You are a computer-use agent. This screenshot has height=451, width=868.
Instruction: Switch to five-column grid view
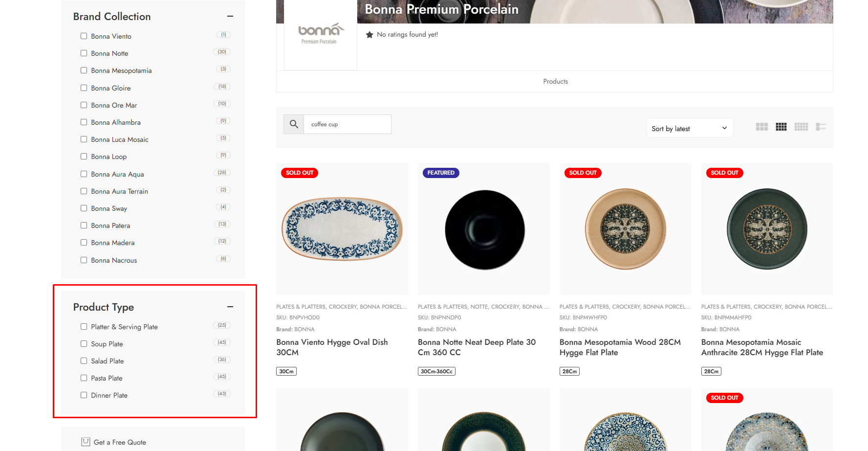coord(801,127)
